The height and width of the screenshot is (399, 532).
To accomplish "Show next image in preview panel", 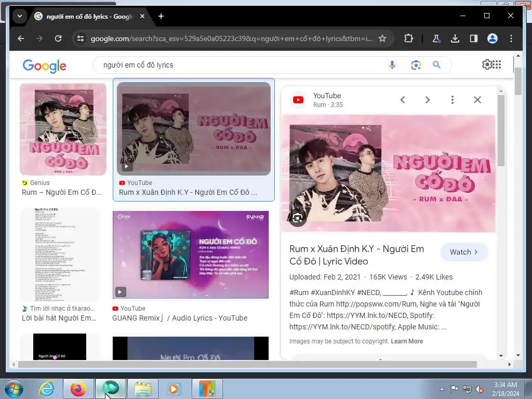I will pos(428,100).
